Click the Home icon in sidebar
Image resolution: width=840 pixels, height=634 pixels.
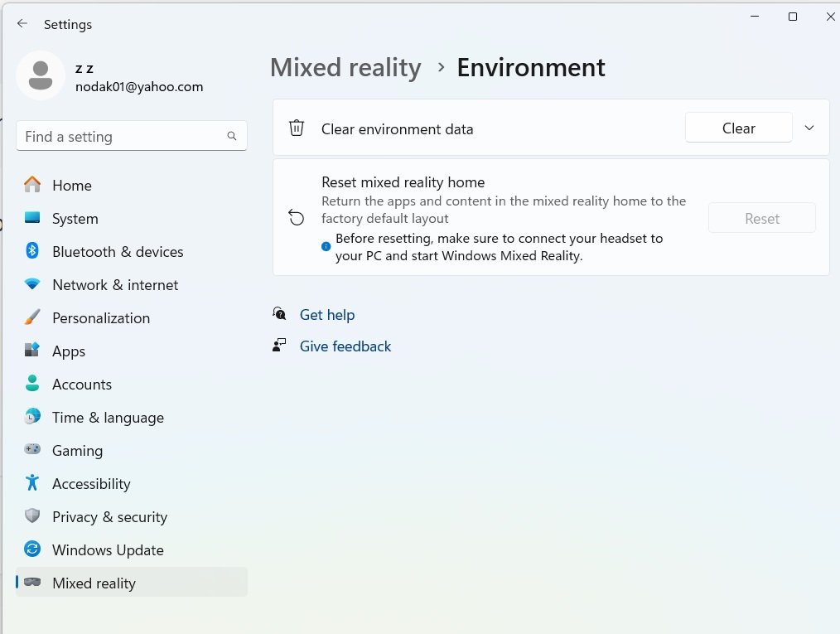[32, 185]
